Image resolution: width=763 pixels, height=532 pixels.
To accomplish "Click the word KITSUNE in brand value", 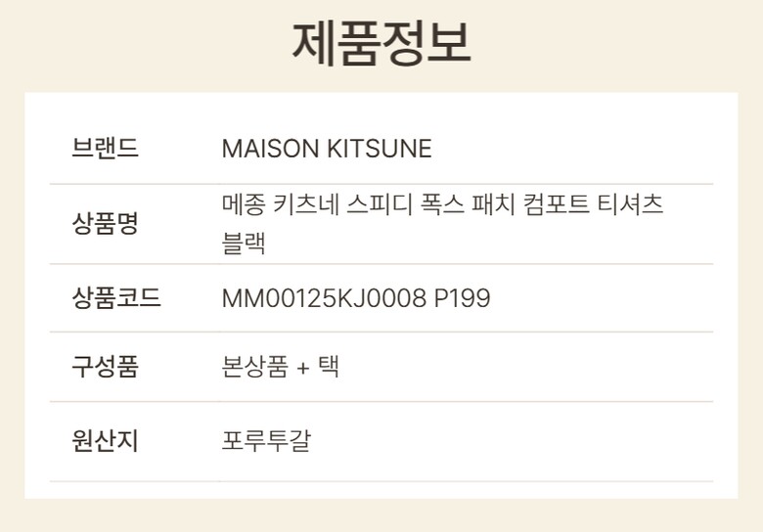I will (x=380, y=149).
